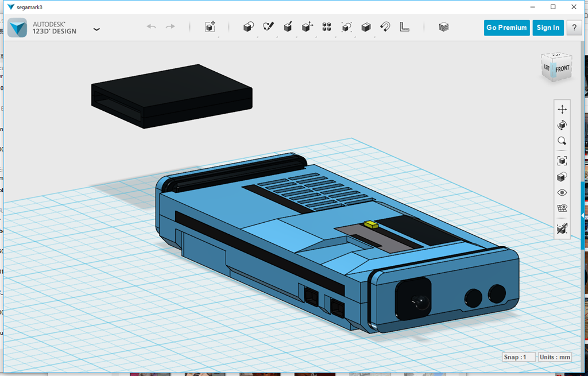Activate the Orbit tool in the navigation bar

coord(562,125)
